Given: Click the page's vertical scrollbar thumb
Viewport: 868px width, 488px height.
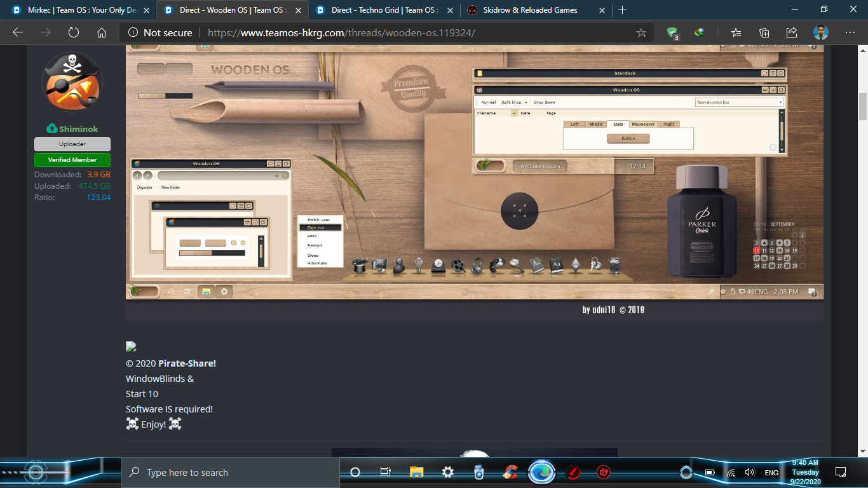Looking at the screenshot, I should click(x=862, y=106).
